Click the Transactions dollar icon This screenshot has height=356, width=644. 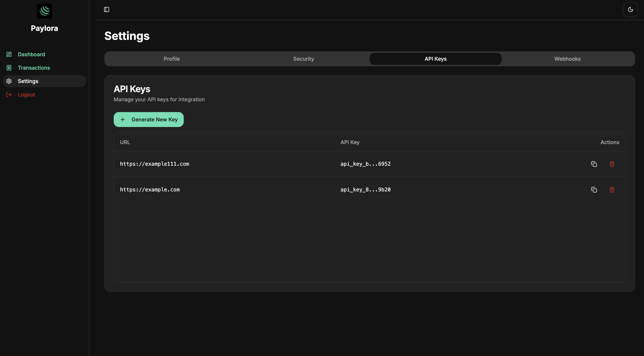click(9, 68)
